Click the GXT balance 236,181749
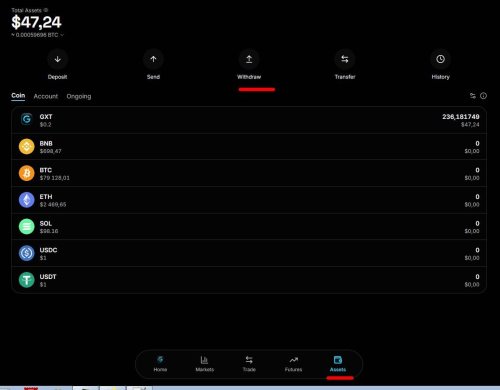The image size is (500, 390). (x=461, y=117)
